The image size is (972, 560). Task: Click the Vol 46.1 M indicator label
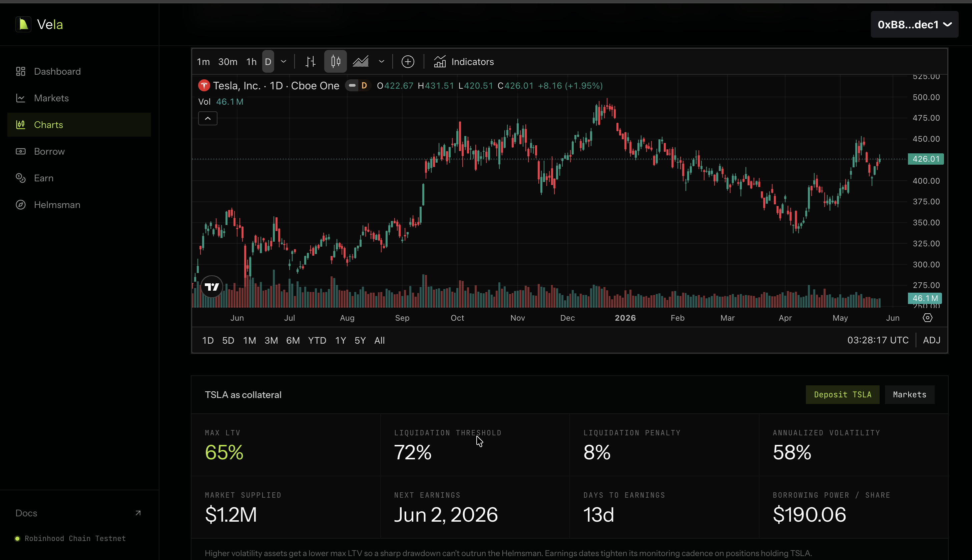pyautogui.click(x=221, y=102)
